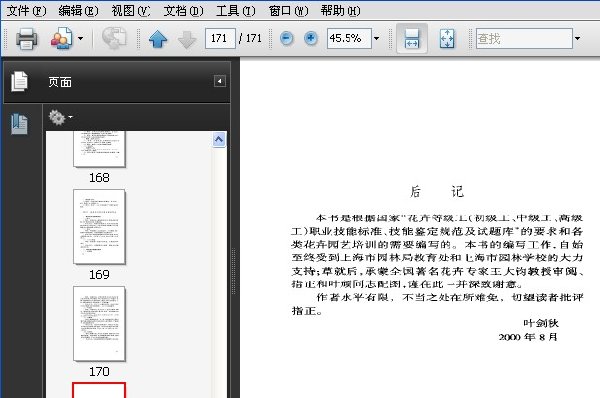Open the Pages panel icon in sidebar
600x398 pixels.
(x=19, y=81)
